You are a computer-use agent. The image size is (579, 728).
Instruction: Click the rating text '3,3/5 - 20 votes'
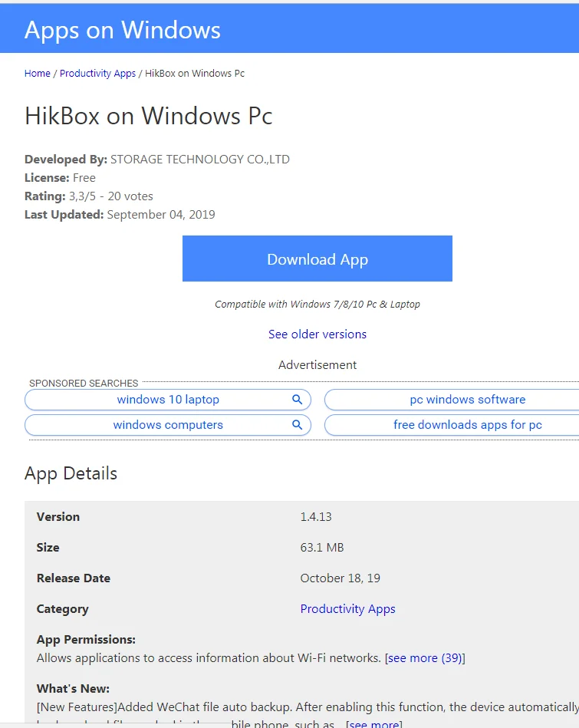111,196
